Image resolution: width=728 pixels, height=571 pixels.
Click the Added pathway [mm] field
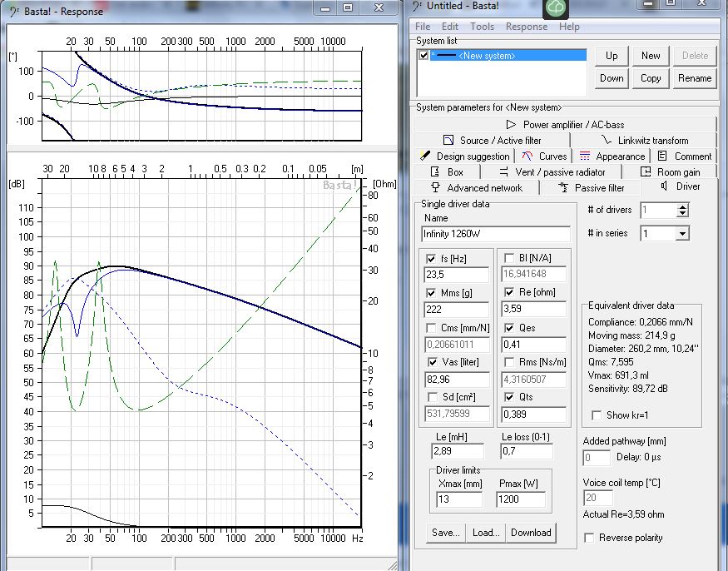pos(597,458)
